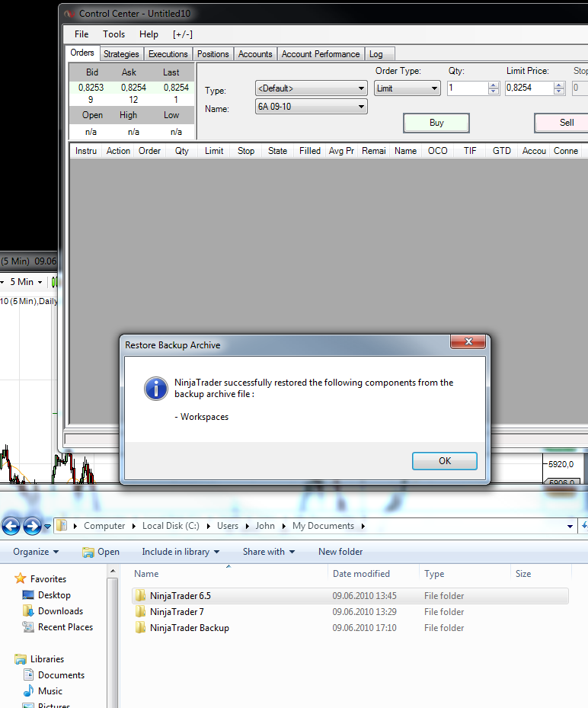Open the recent pages dropdown arrow

[x=47, y=527]
